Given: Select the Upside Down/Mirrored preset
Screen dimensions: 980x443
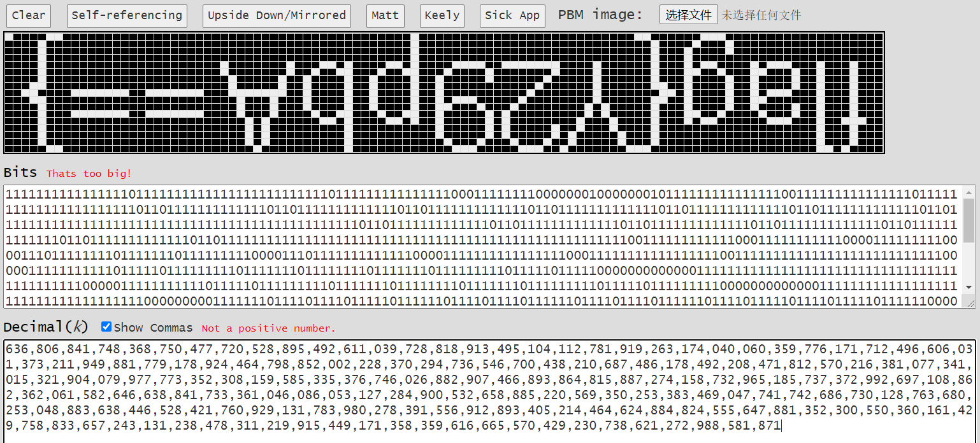Looking at the screenshot, I should pyautogui.click(x=277, y=16).
